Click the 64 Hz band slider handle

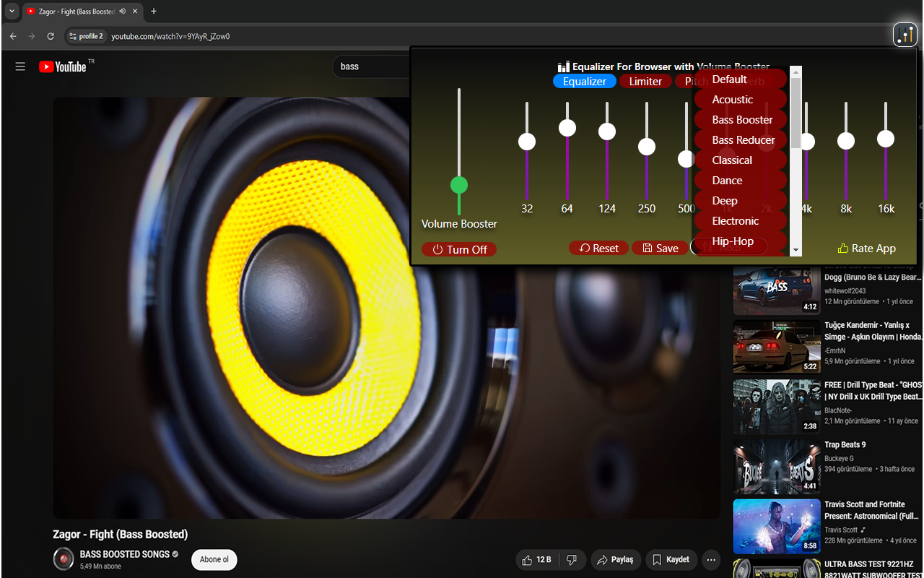567,128
